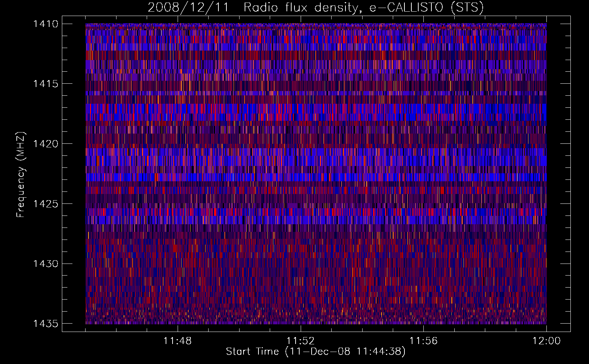Click the 1425 frequency tick label

[x=46, y=204]
